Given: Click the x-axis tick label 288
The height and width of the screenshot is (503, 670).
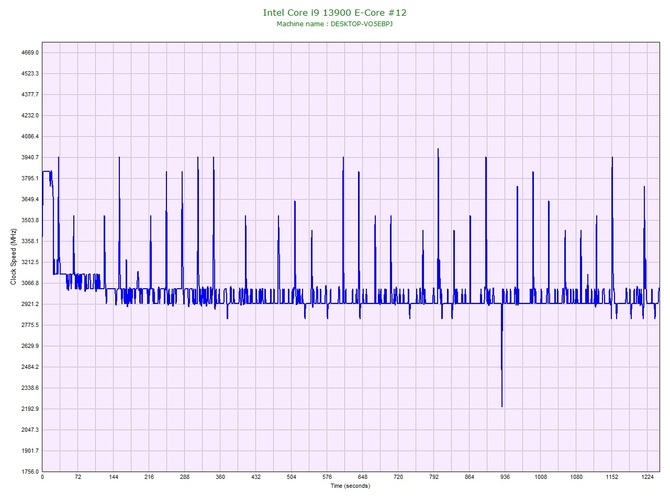Looking at the screenshot, I should (x=185, y=477).
